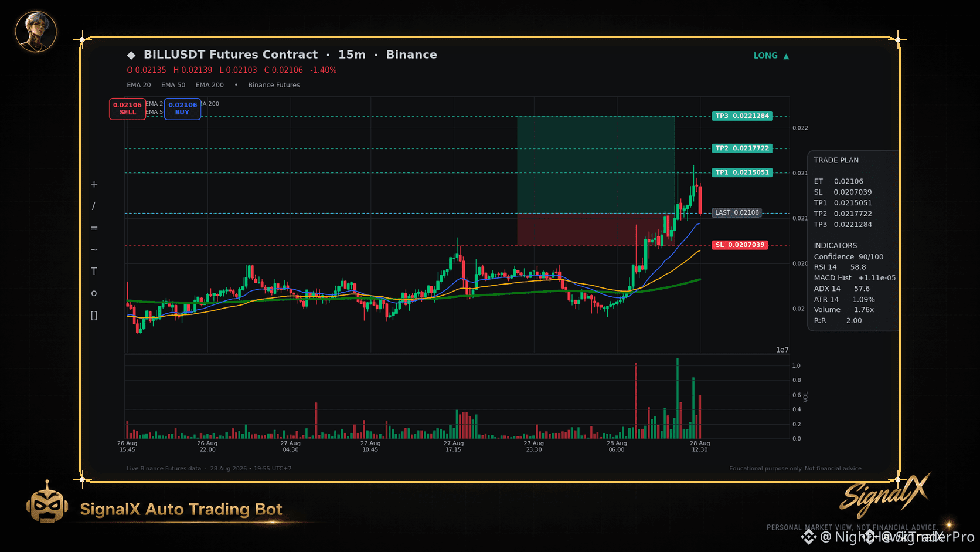Click the 28 Aug 12:30 time label

tap(700, 446)
